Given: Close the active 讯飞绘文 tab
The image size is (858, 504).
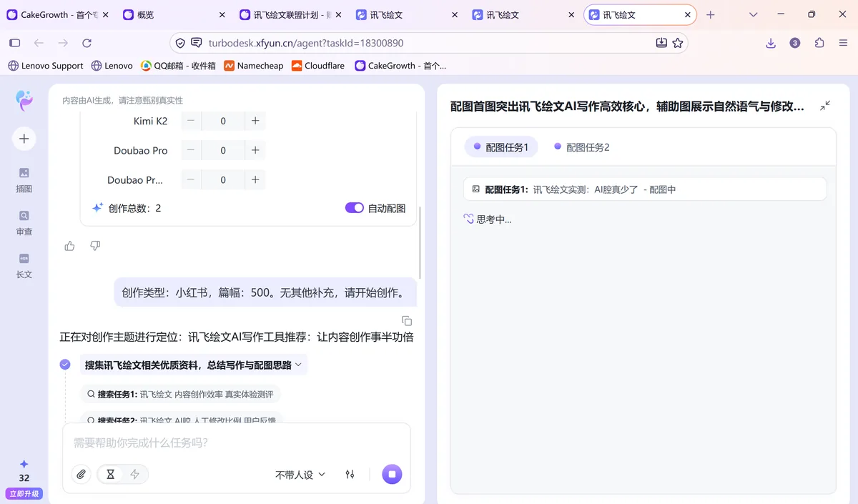Looking at the screenshot, I should (687, 14).
